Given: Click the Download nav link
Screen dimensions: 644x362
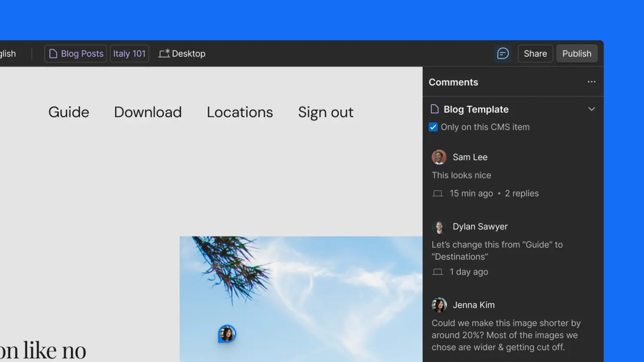Looking at the screenshot, I should (x=148, y=112).
